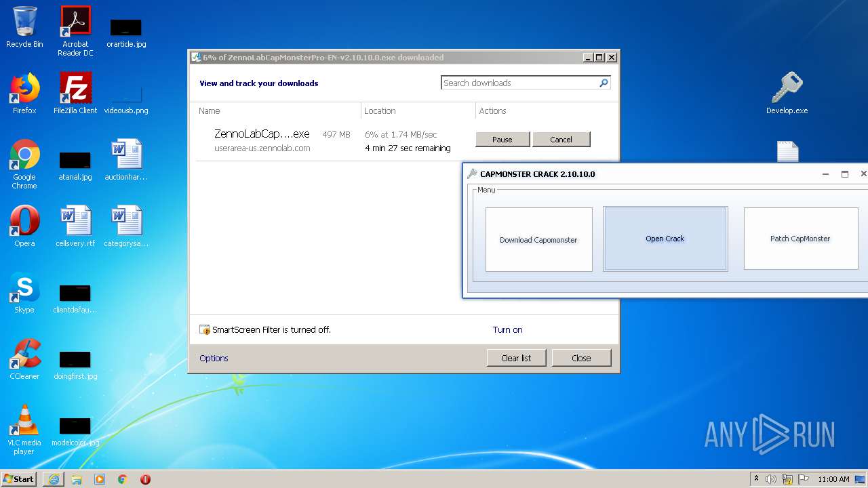
Task: Launch the Opera desktop shortcut
Action: [24, 226]
